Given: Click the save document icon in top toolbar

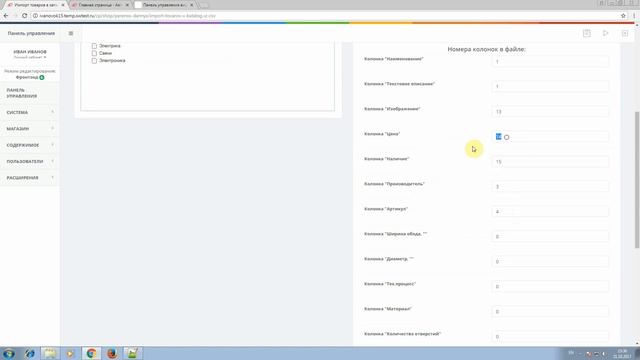Looking at the screenshot, I should click(587, 33).
